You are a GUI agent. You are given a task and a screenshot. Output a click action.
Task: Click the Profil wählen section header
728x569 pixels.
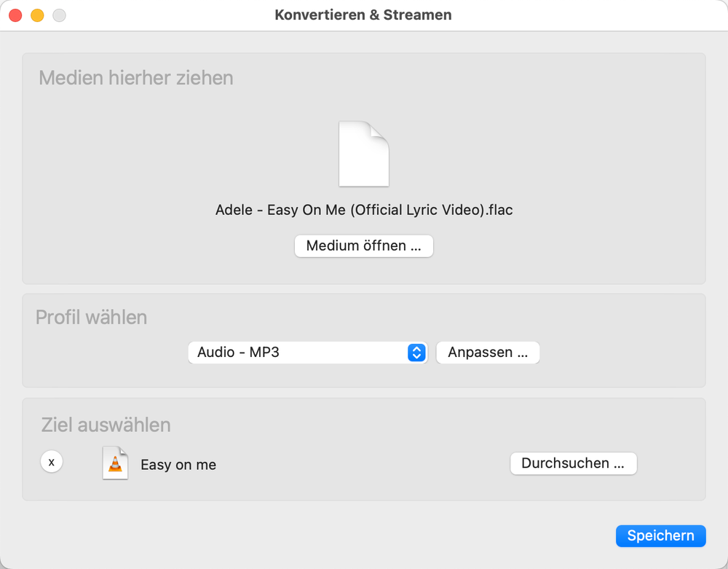(92, 317)
